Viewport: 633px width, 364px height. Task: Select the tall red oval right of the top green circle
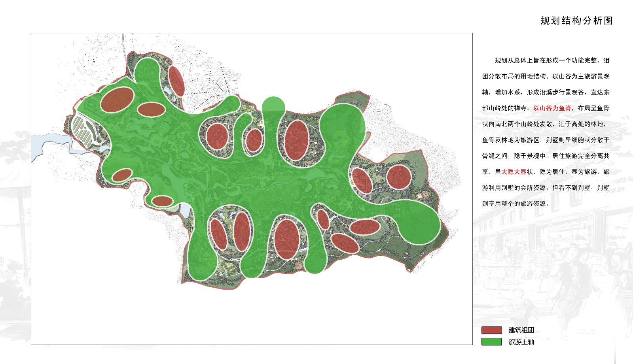pos(296,141)
